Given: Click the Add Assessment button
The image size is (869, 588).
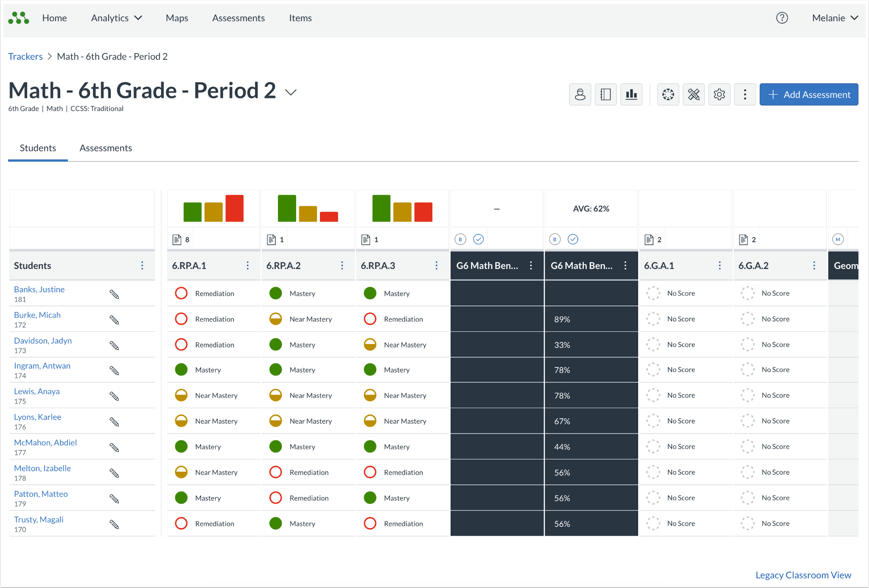Looking at the screenshot, I should tap(809, 94).
